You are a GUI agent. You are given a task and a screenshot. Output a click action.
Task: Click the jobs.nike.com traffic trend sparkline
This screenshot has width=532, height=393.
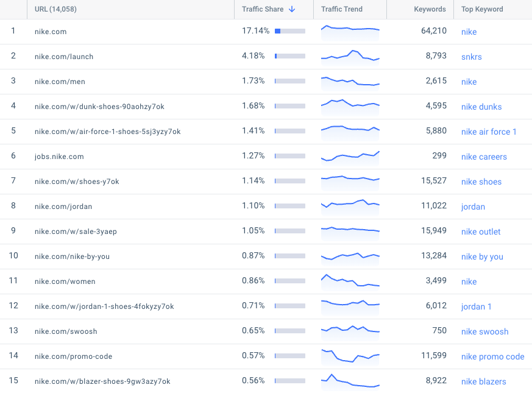pyautogui.click(x=350, y=157)
